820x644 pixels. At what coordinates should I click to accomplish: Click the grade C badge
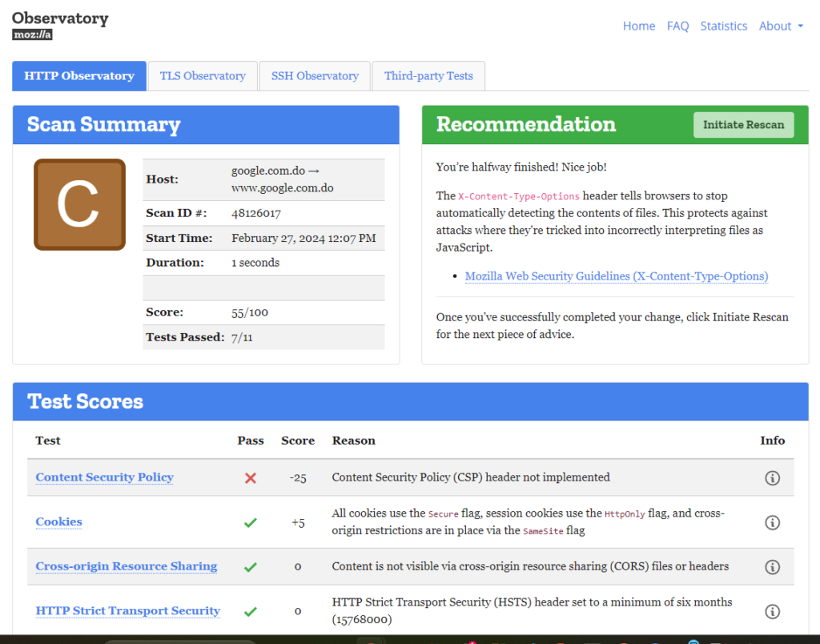[x=79, y=204]
